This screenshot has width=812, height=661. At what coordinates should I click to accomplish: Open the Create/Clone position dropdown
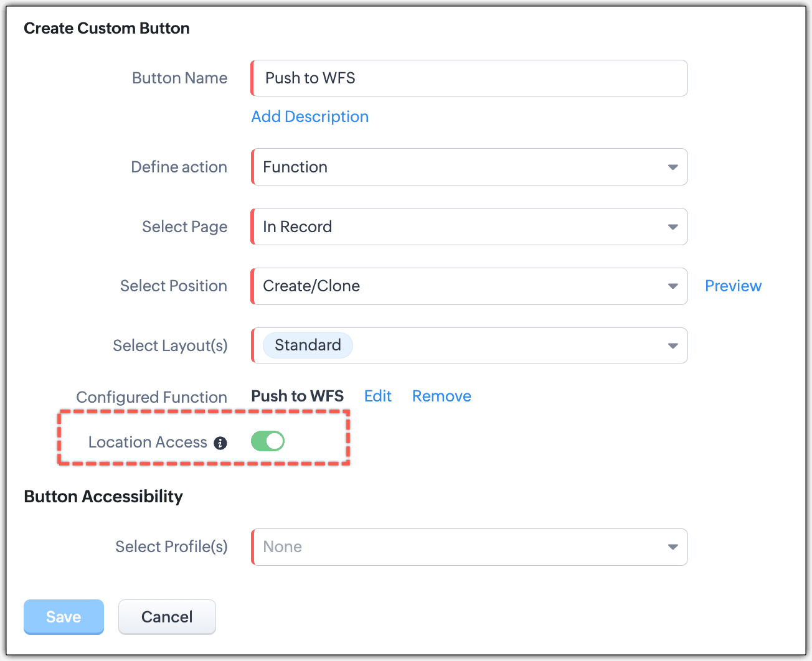(461, 286)
